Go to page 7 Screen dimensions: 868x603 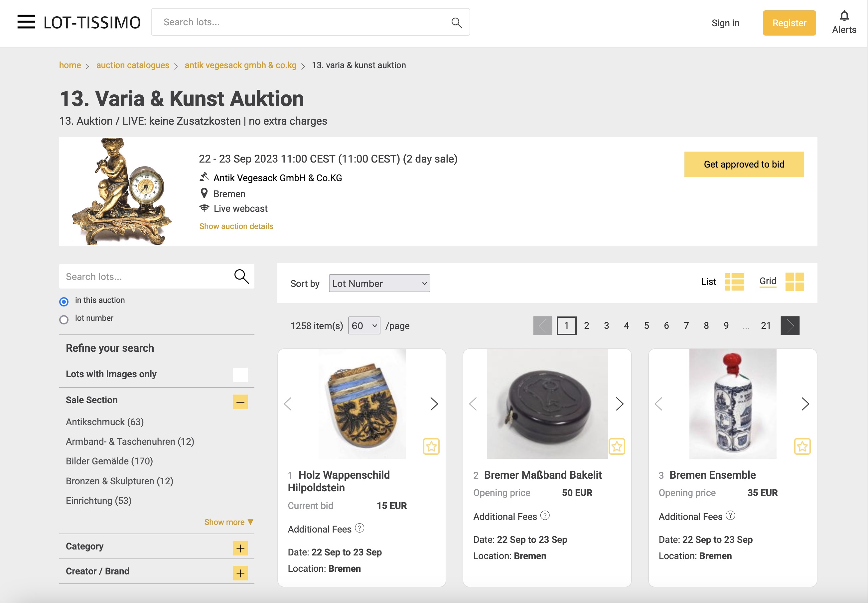click(686, 325)
